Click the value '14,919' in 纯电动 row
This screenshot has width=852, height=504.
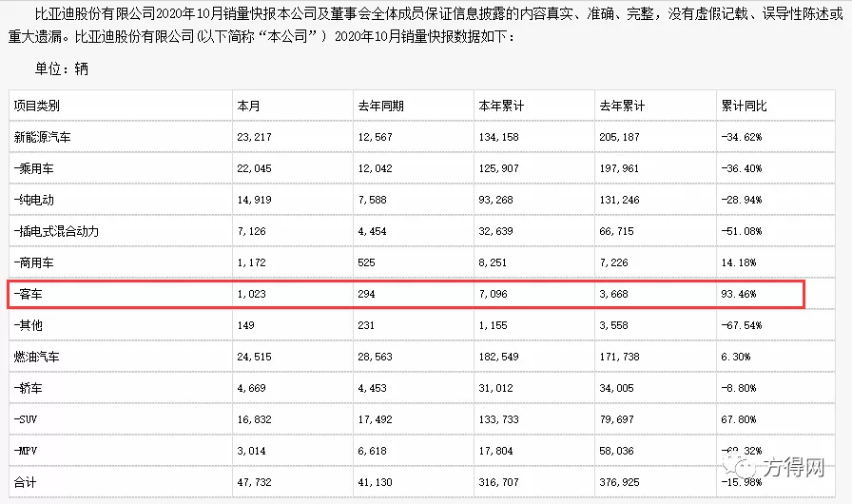coord(254,200)
